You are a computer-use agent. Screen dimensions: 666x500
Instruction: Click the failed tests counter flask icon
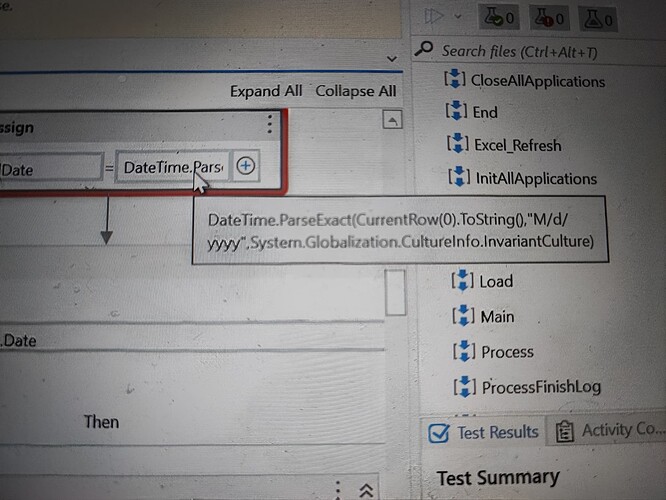coord(549,17)
